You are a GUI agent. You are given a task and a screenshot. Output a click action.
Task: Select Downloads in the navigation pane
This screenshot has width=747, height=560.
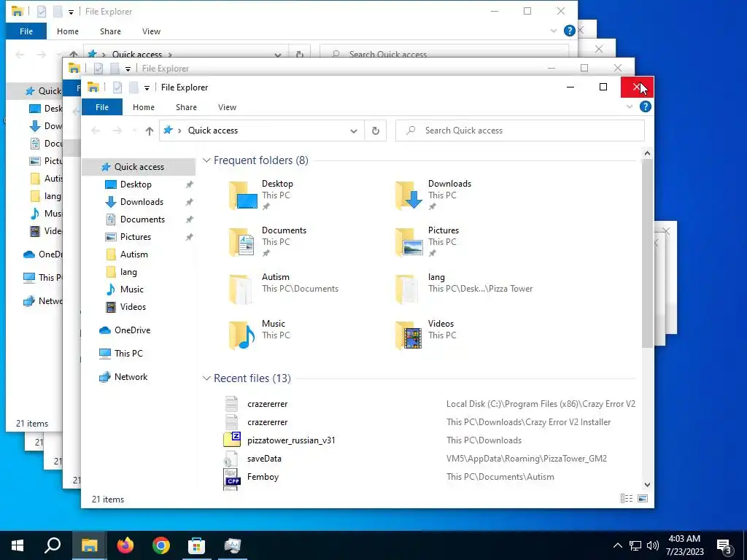click(x=142, y=202)
